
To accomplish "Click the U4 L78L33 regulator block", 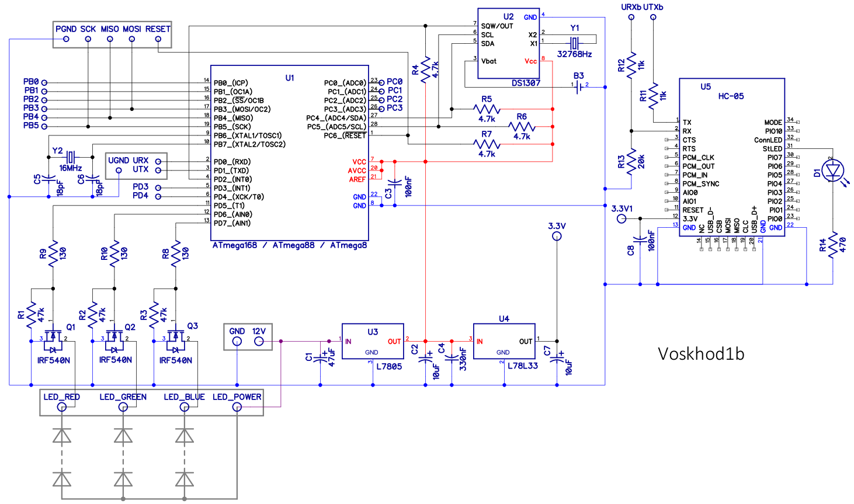I will coord(504,341).
